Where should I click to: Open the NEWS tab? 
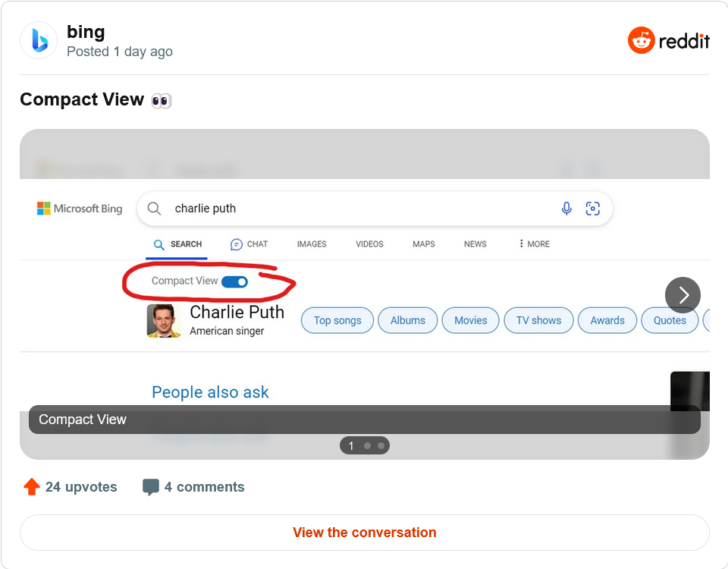(x=475, y=244)
